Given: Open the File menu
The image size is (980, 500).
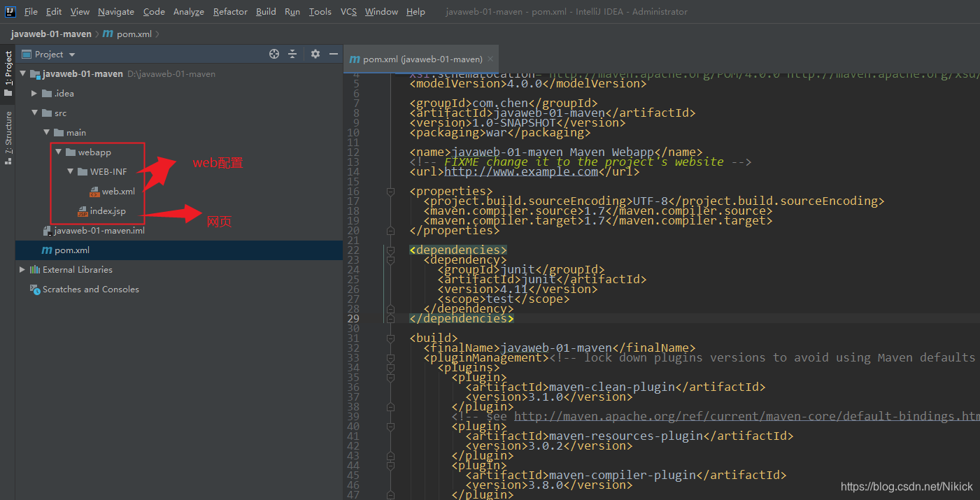Looking at the screenshot, I should click(x=31, y=11).
